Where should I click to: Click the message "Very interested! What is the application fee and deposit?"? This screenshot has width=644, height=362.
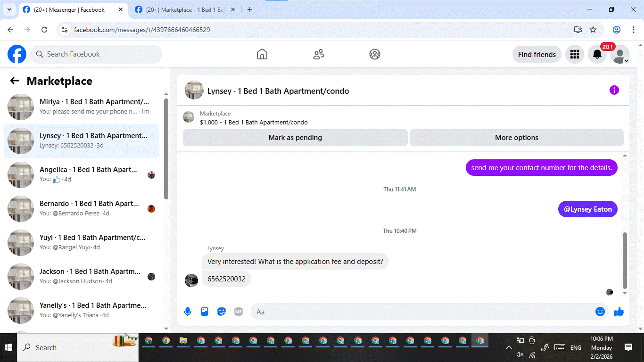coord(295,262)
